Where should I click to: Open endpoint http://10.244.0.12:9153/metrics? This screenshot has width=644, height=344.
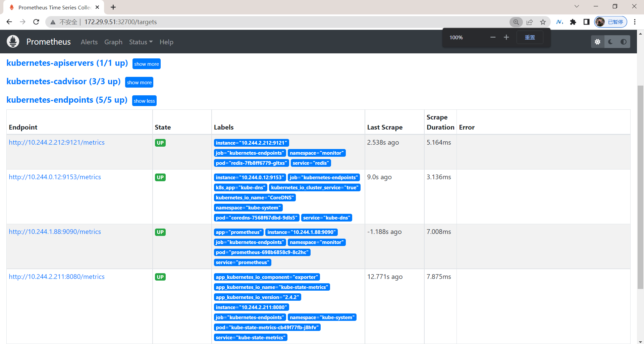pyautogui.click(x=55, y=177)
